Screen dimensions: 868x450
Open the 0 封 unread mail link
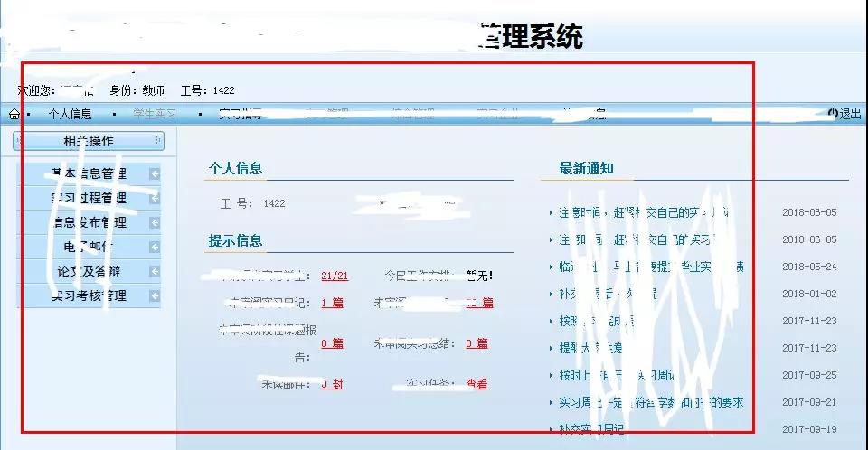(x=332, y=383)
